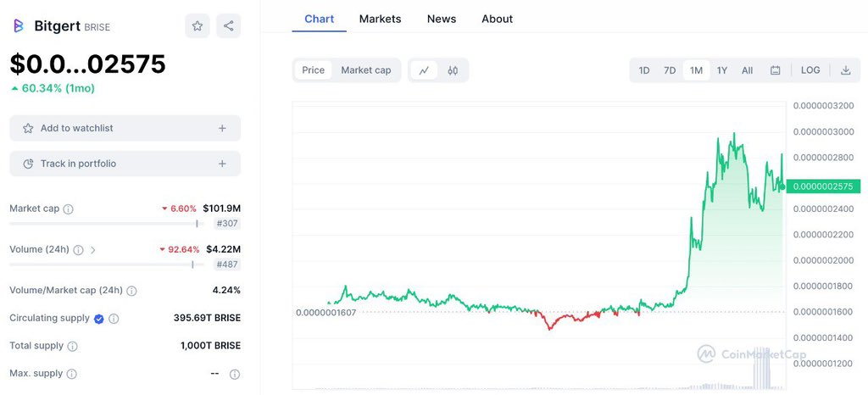The height and width of the screenshot is (395, 868).
Task: Click Volume rank slider bar
Action: coord(106,264)
